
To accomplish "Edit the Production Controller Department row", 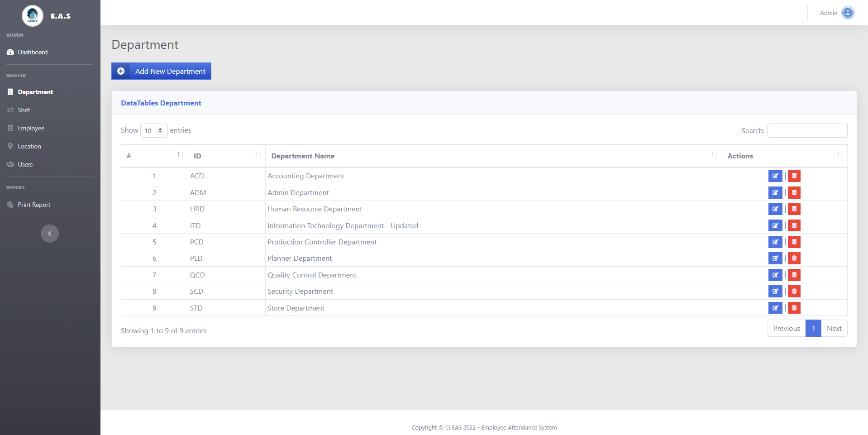I will coord(775,242).
